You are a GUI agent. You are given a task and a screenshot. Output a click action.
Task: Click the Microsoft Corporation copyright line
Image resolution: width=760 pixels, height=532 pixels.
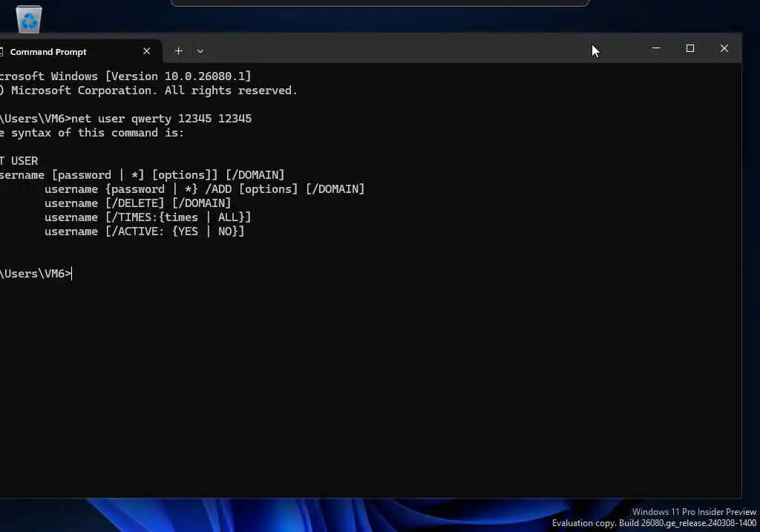coord(148,91)
